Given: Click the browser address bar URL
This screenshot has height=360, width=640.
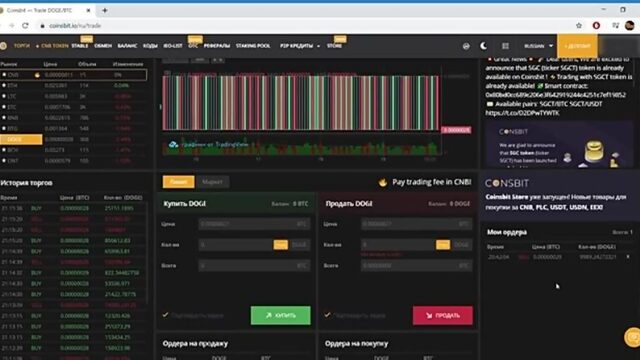Looking at the screenshot, I should click(75, 25).
